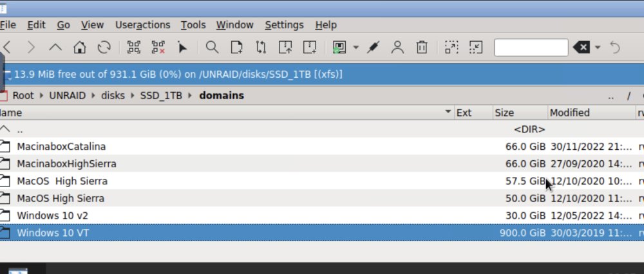Image resolution: width=644 pixels, height=274 pixels.
Task: Expand the arrow after SSD_1TB in breadcrumb
Action: 190,96
